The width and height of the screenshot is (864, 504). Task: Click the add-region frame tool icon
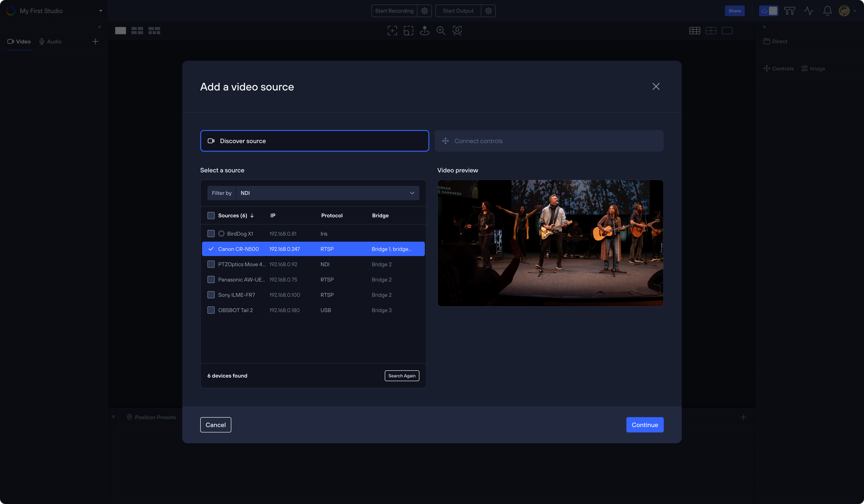click(x=392, y=31)
